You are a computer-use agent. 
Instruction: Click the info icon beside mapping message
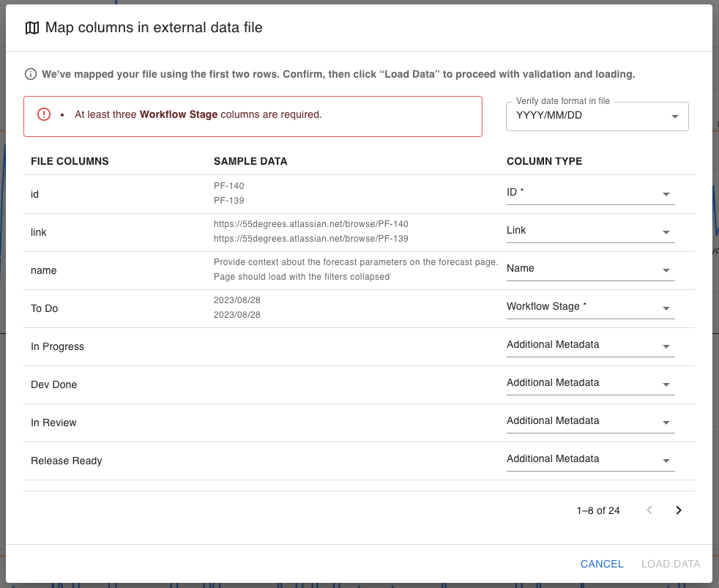(x=31, y=74)
